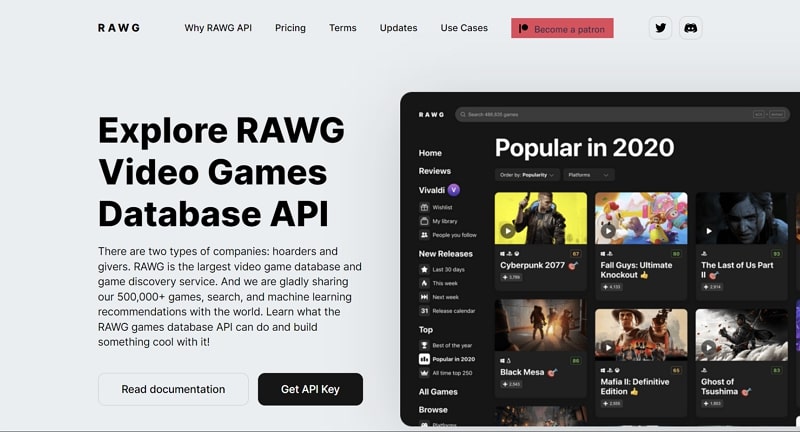Viewport: 800px width, 432px height.
Task: Click Cyberpunk 2077 title
Action: tap(532, 265)
